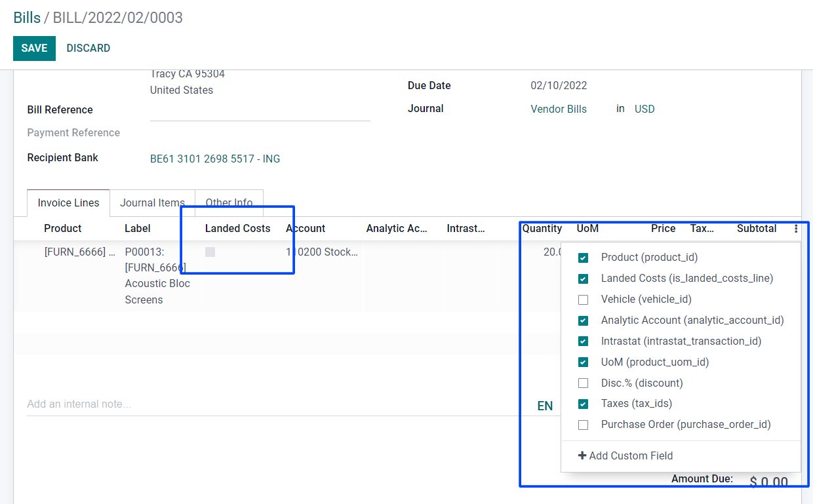Open the Vendor Bills journal dropdown
Image resolution: width=813 pixels, height=504 pixels.
click(x=559, y=109)
